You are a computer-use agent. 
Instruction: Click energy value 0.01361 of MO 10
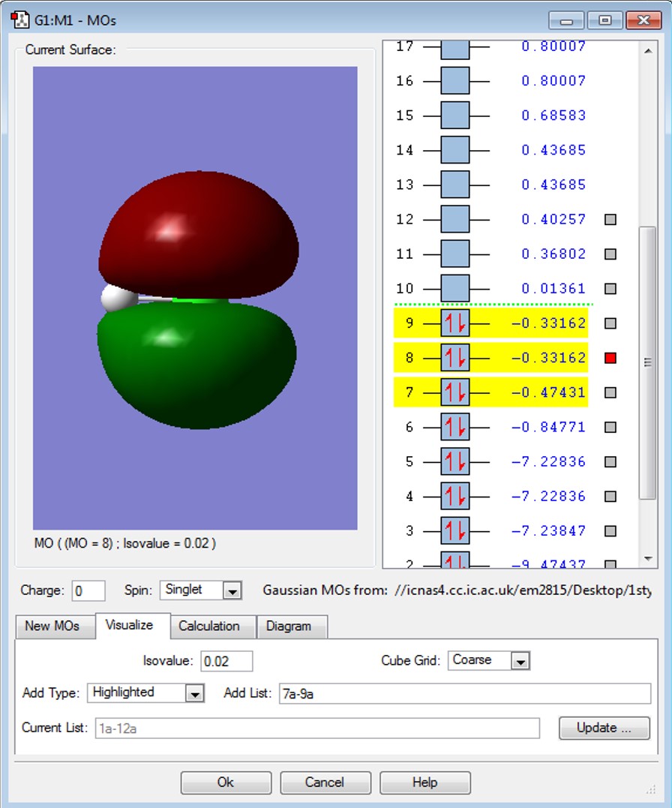(x=553, y=289)
